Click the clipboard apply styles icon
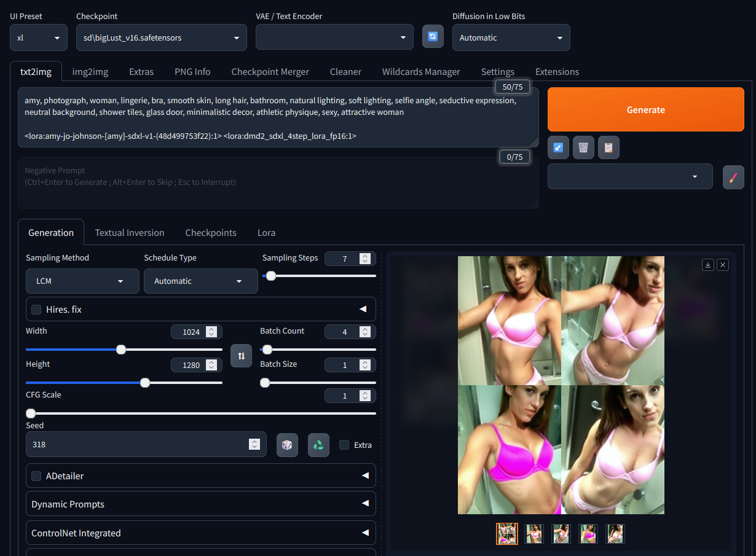 [608, 147]
